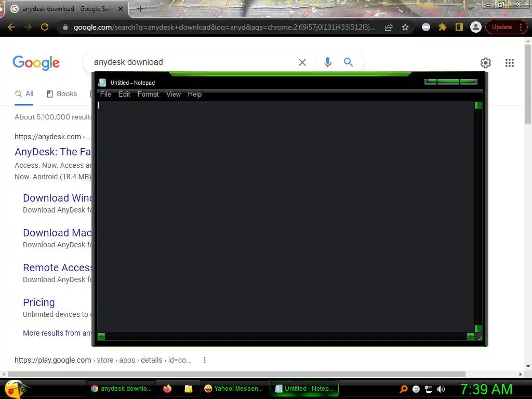Open the folder icon on taskbar
Viewport: 532px width, 399px height.
pos(188,389)
